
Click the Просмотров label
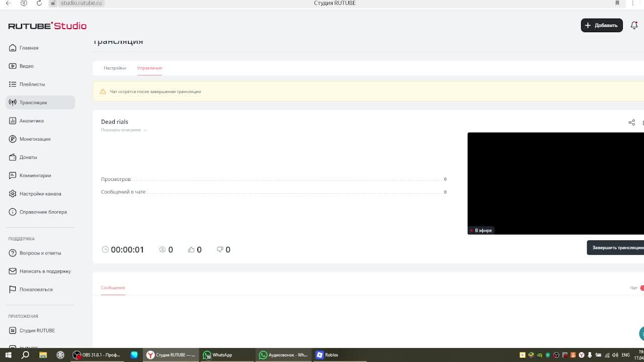116,179
